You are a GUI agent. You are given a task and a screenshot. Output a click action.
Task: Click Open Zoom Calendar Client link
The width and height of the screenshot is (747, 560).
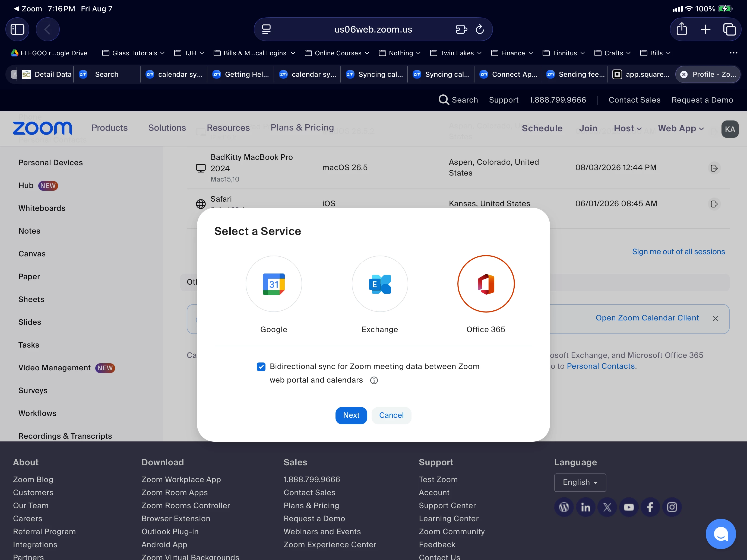647,318
